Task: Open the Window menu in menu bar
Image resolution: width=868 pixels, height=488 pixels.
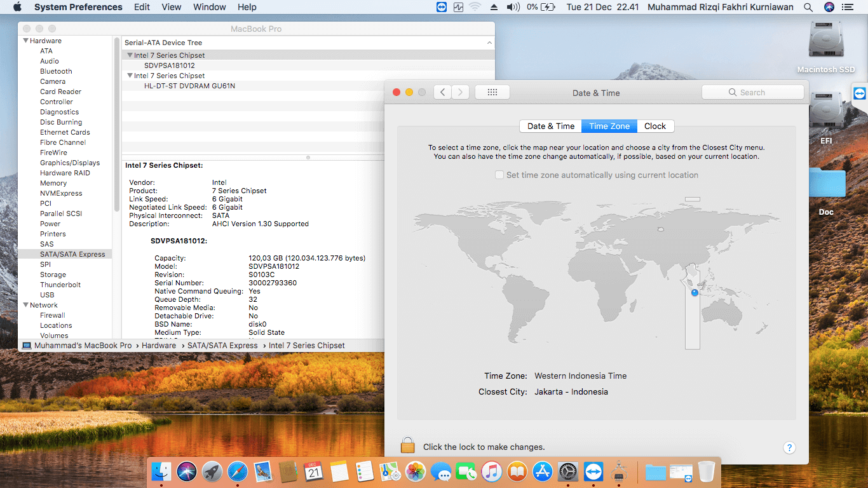Action: (209, 7)
